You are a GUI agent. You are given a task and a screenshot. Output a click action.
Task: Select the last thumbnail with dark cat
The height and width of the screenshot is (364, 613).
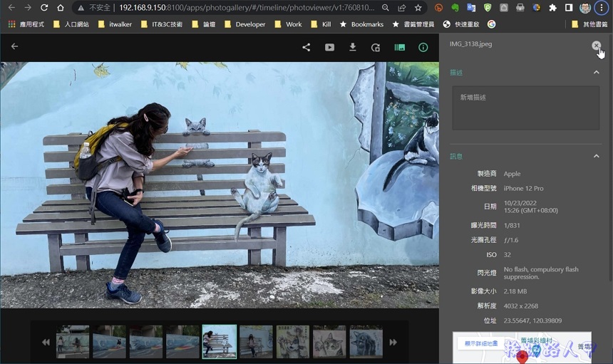366,342
